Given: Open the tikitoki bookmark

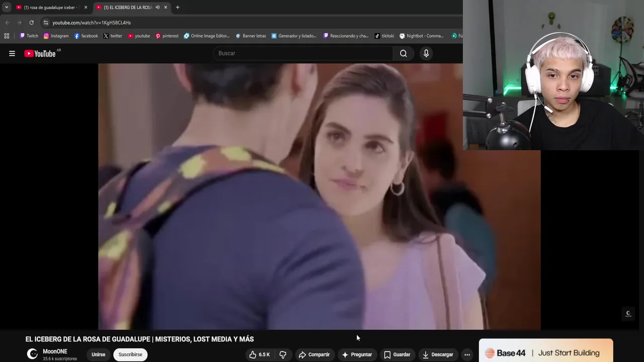Looking at the screenshot, I should pos(384,36).
